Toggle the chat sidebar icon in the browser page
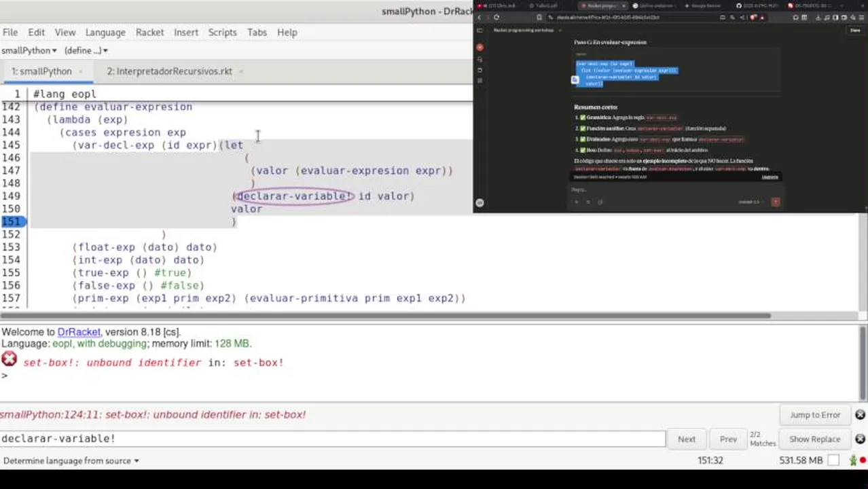The width and height of the screenshot is (868, 489). (x=480, y=31)
